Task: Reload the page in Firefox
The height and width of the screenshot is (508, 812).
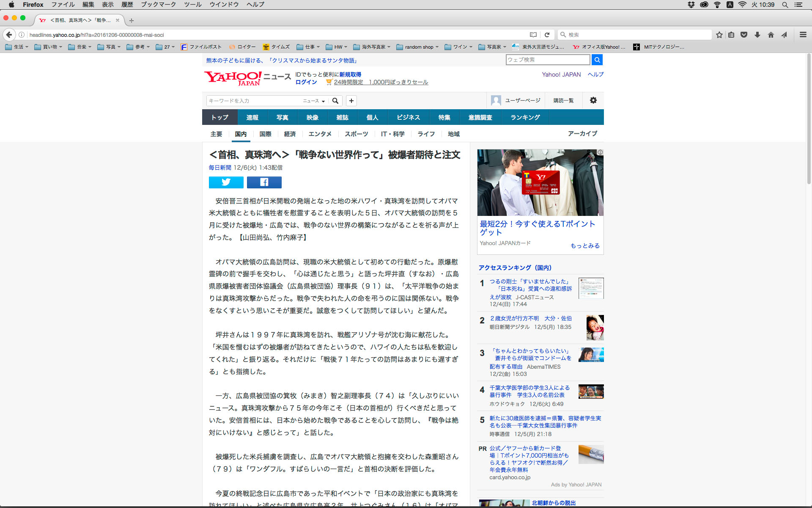Action: tap(547, 35)
